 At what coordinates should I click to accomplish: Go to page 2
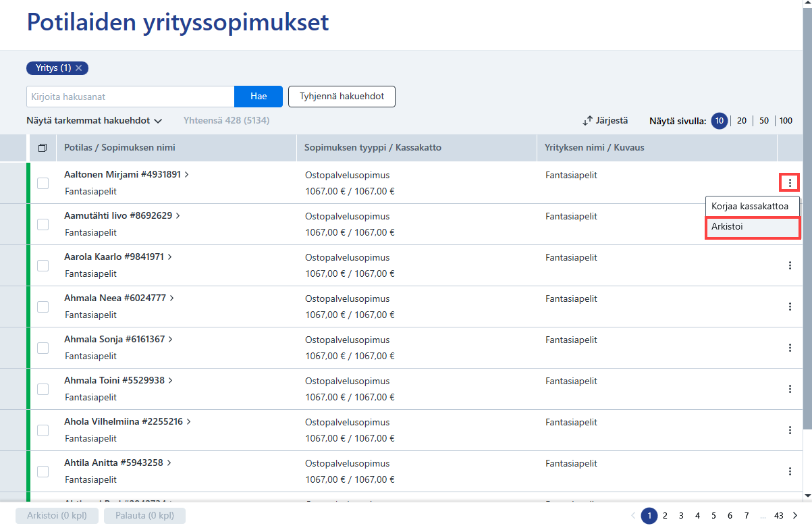click(665, 516)
